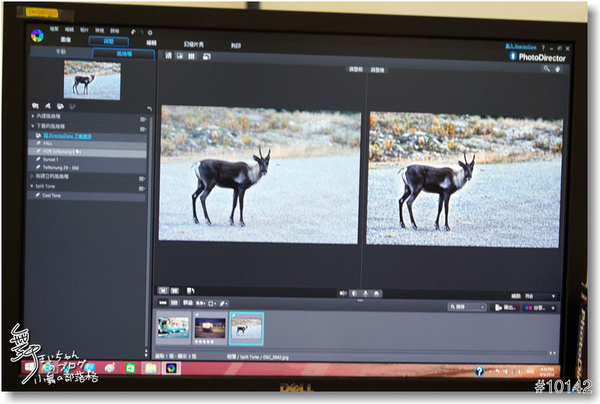Click the show-one-photo icon under the viewer
Viewport: 600px width, 404px height.
coord(163,290)
